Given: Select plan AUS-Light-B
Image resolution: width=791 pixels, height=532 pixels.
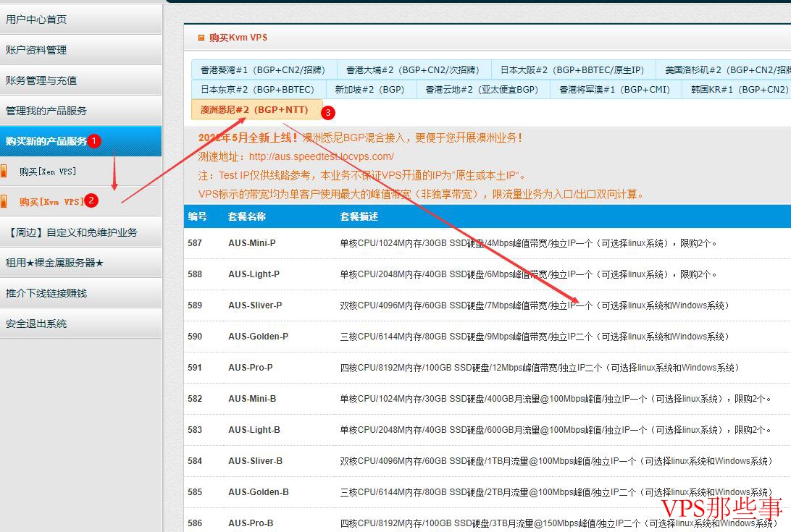Looking at the screenshot, I should click(x=254, y=430).
